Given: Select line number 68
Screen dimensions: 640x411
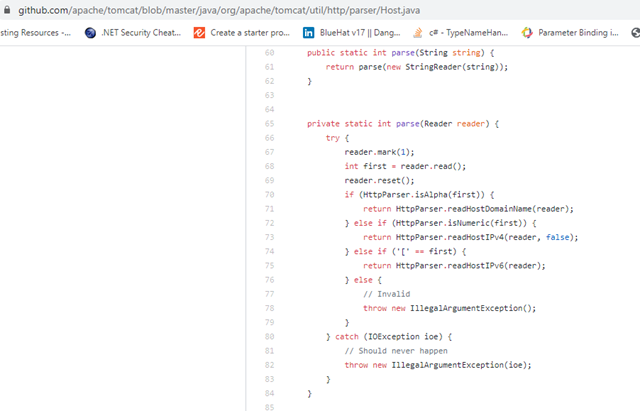Looking at the screenshot, I should (x=269, y=166).
